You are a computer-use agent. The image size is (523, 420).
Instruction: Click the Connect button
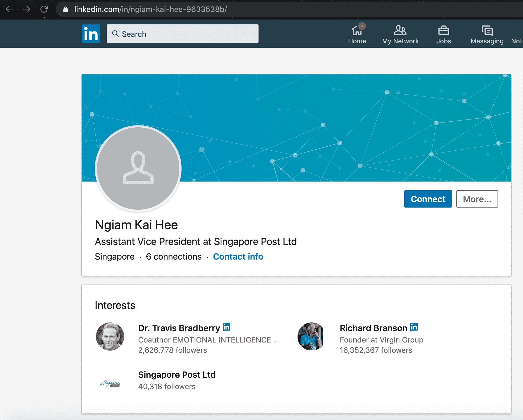click(428, 199)
